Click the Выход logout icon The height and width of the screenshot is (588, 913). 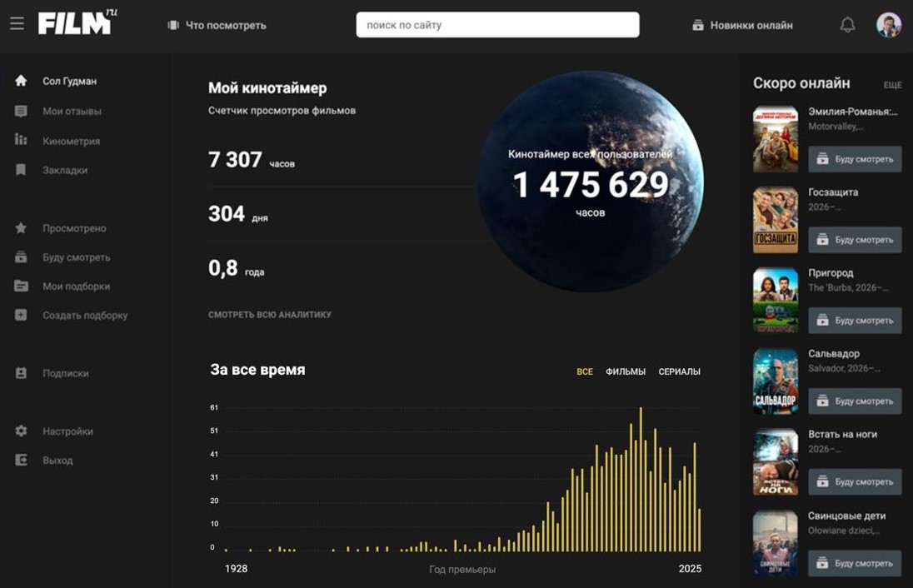click(x=22, y=460)
